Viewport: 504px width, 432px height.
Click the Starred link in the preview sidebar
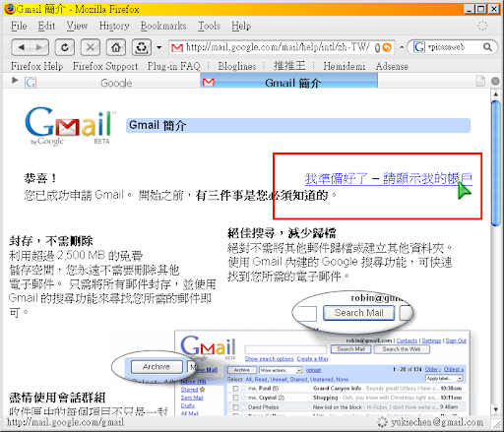189,390
